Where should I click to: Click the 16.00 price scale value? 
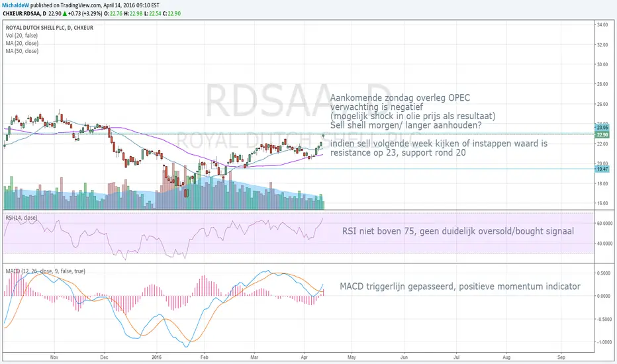(602, 203)
